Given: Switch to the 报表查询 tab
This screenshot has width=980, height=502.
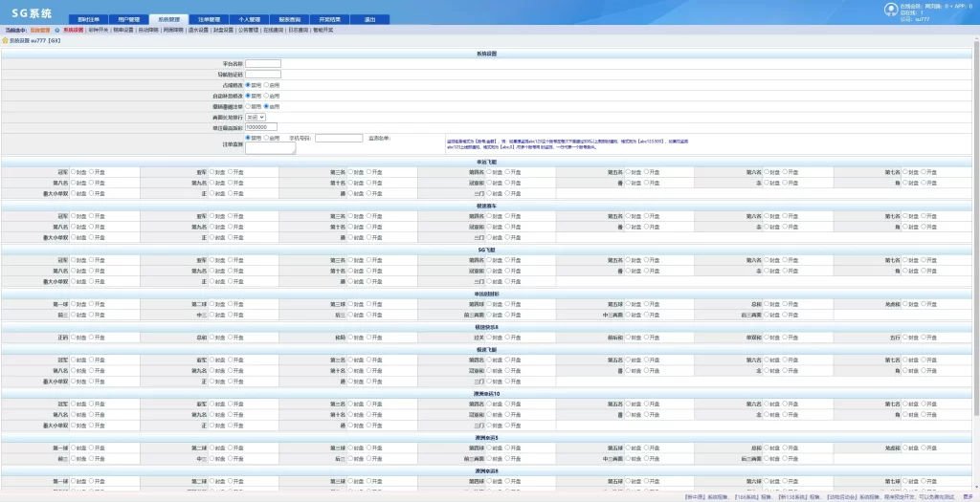Looking at the screenshot, I should click(x=289, y=19).
